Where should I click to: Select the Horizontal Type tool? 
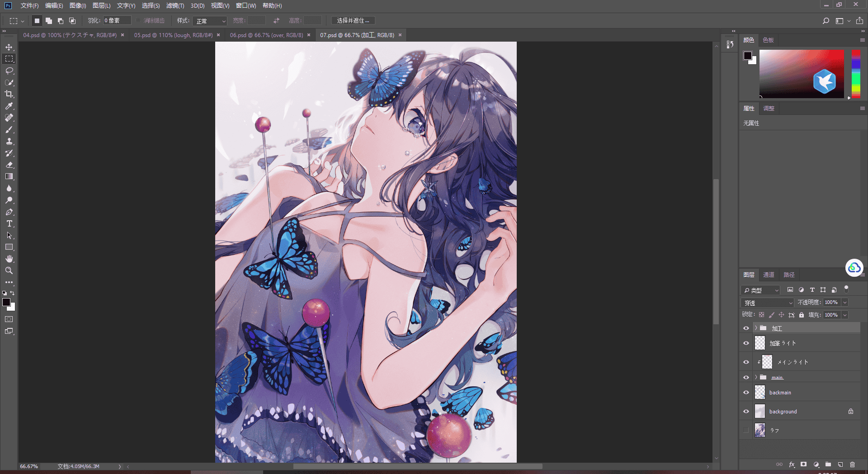click(x=9, y=223)
